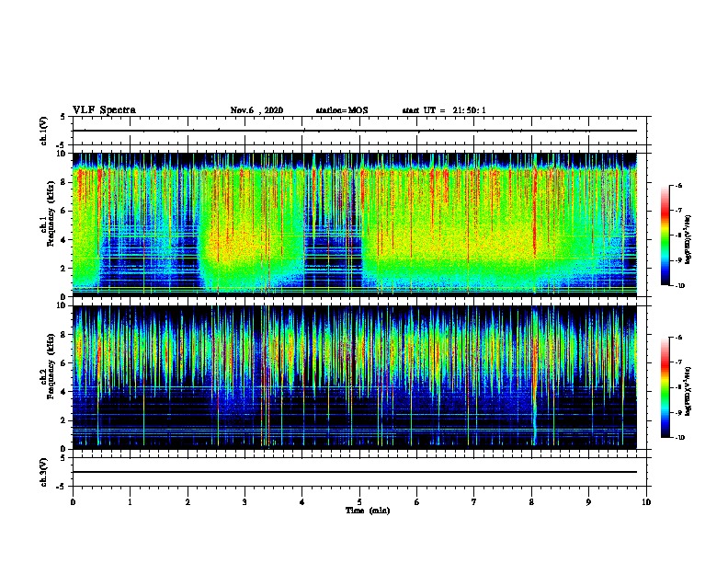This screenshot has height=563, width=728.
Task: Click the 'VLF Spectra' title text
Action: point(104,110)
